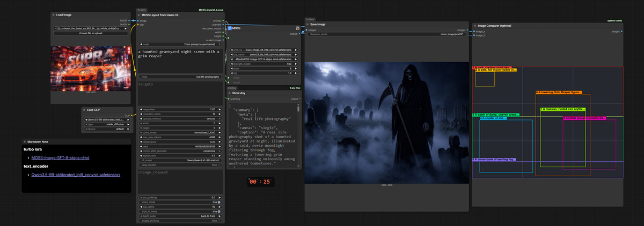644x226 pixels.
Task: Click the MASK output port on Load Image
Action: tap(129, 24)
